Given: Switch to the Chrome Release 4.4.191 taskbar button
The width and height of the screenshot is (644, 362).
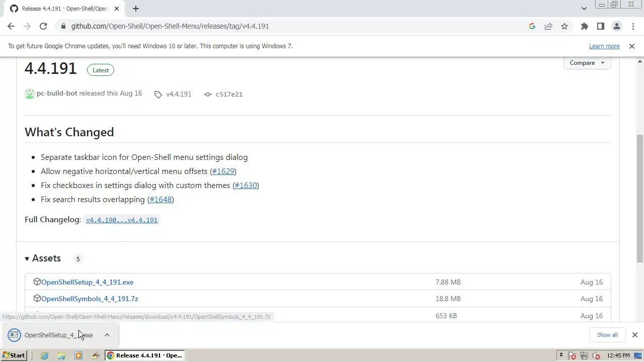Looking at the screenshot, I should tap(145, 355).
